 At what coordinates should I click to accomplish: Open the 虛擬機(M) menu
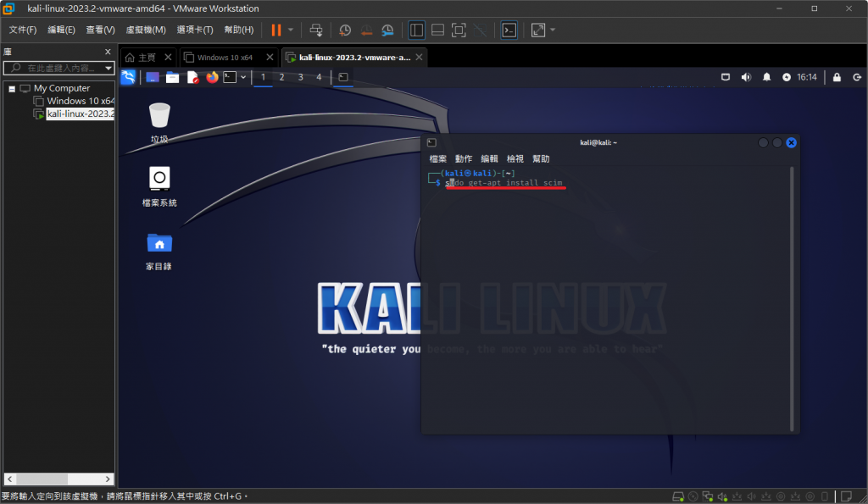146,30
